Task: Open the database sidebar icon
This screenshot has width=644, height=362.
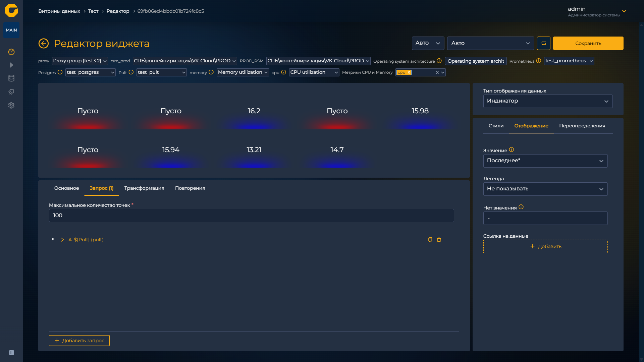Action: pyautogui.click(x=11, y=78)
